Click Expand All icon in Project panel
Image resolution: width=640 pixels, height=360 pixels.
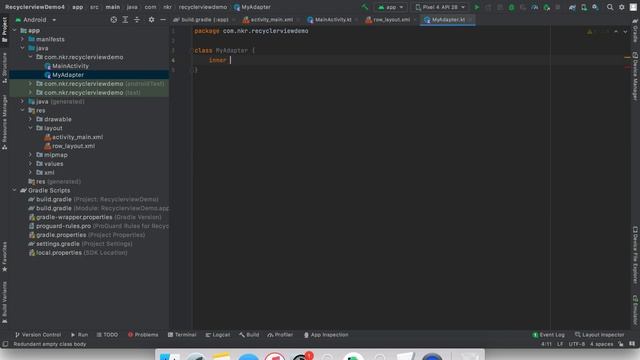click(x=125, y=20)
